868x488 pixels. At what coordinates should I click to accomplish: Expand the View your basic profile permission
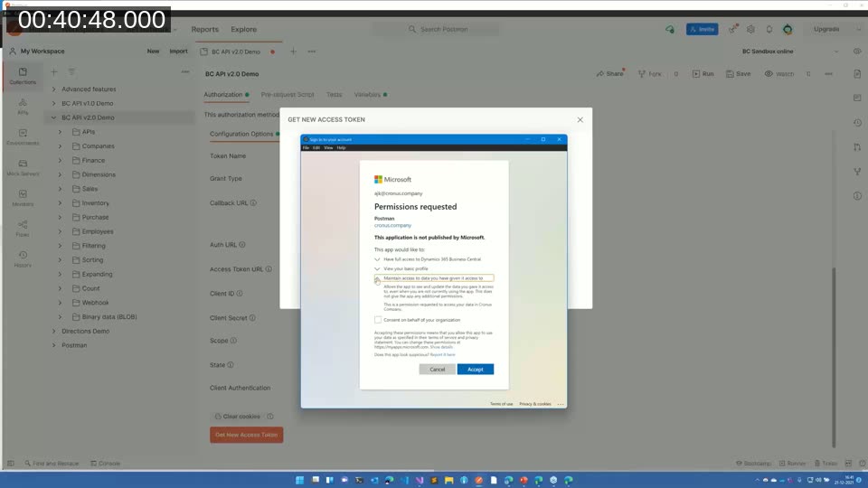[378, 268]
